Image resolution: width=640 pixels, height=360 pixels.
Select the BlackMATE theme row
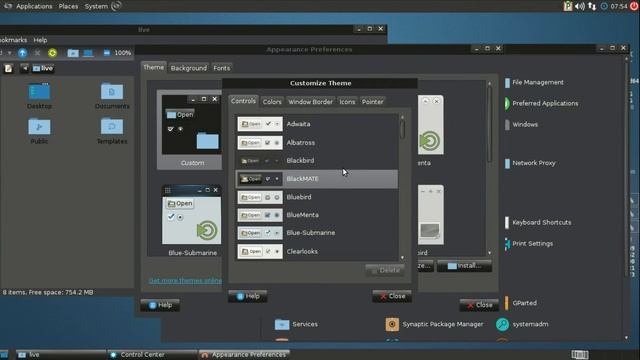click(317, 179)
